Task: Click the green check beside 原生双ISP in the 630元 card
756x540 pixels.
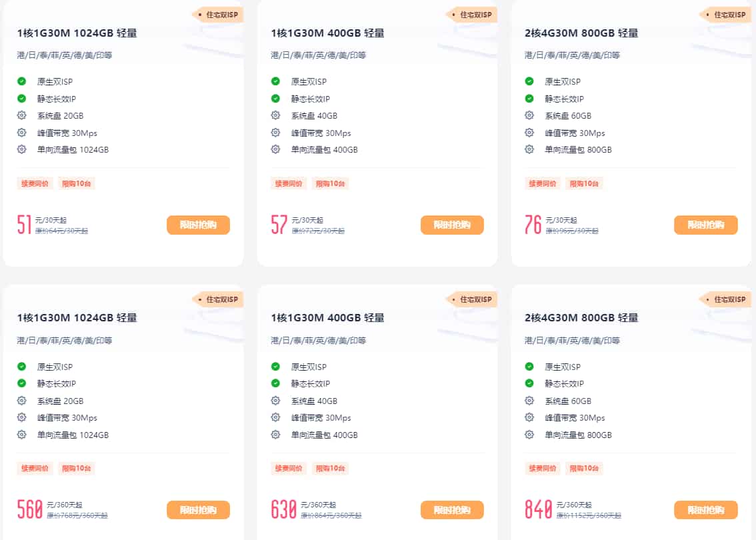Action: point(275,367)
